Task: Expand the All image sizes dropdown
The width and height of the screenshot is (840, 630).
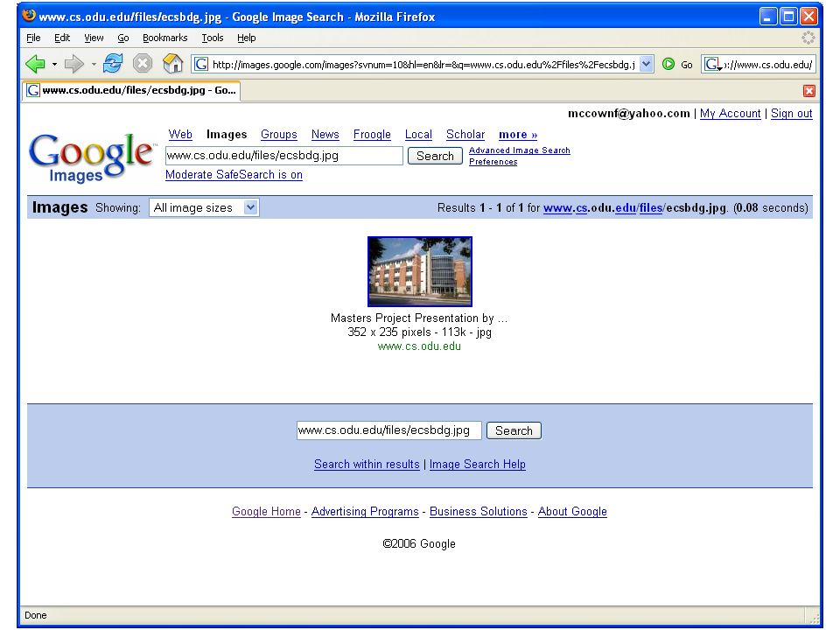Action: coord(204,208)
